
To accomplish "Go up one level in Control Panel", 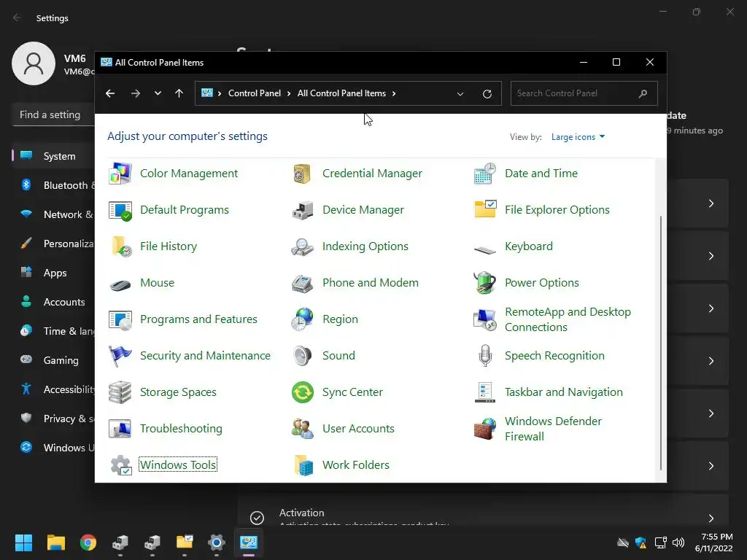I will pos(179,93).
